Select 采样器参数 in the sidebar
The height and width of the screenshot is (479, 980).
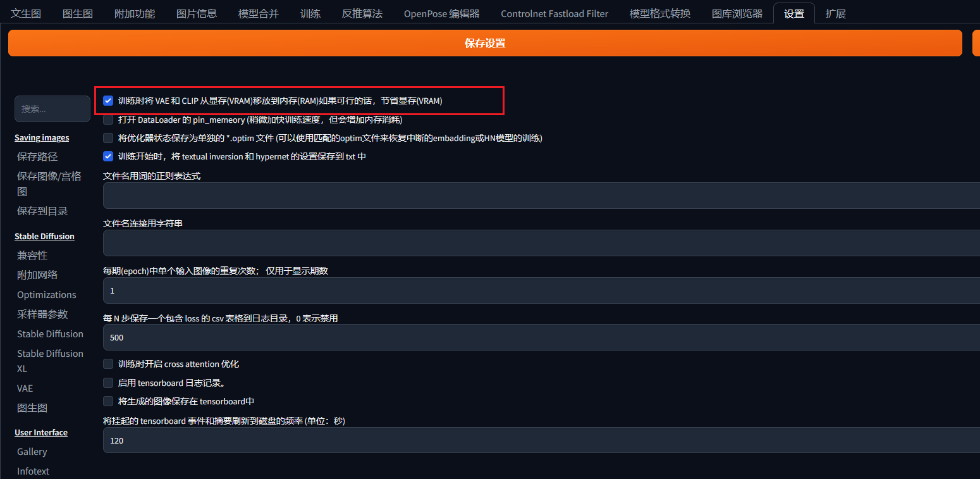pyautogui.click(x=42, y=314)
